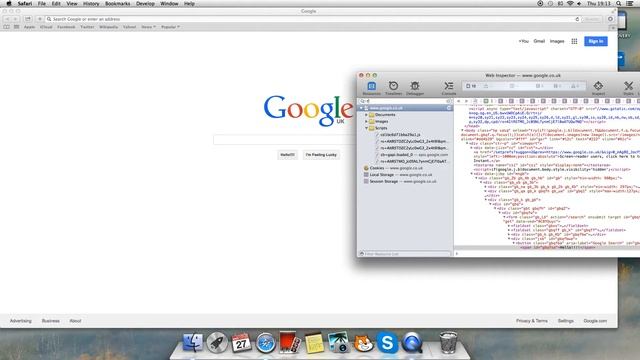Add a bookmark with the plus button
Screen dimensions: 640x360
coord(40,19)
